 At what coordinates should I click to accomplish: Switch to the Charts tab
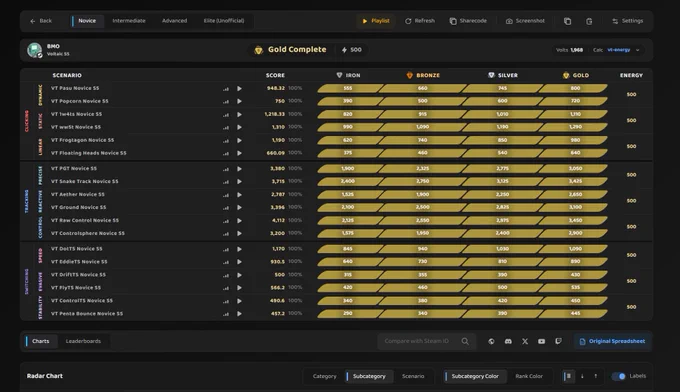tap(41, 341)
